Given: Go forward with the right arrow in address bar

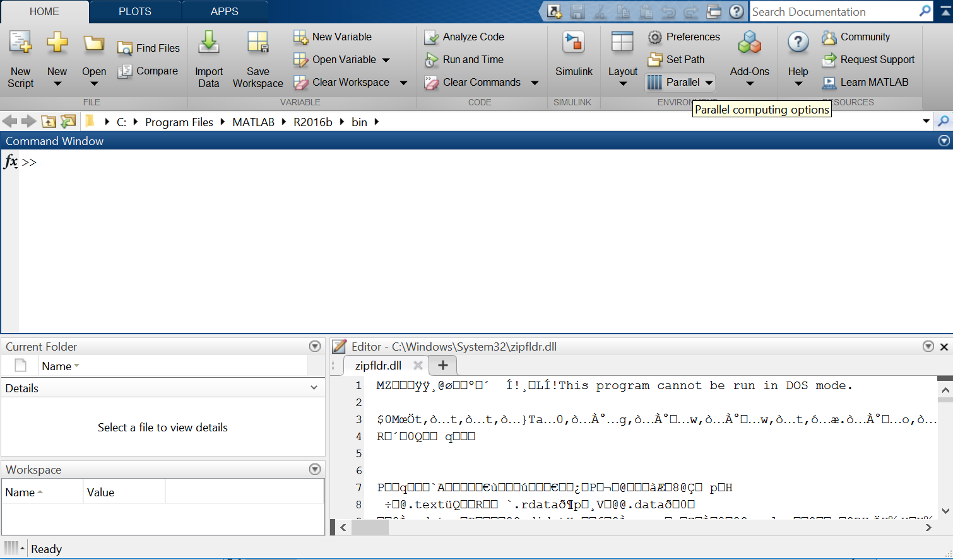Looking at the screenshot, I should point(28,121).
